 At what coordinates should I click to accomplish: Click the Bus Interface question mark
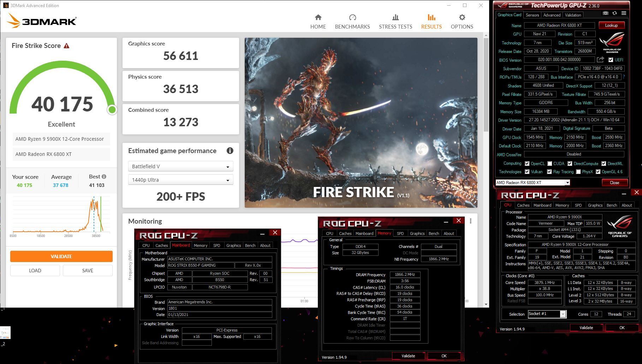point(624,77)
